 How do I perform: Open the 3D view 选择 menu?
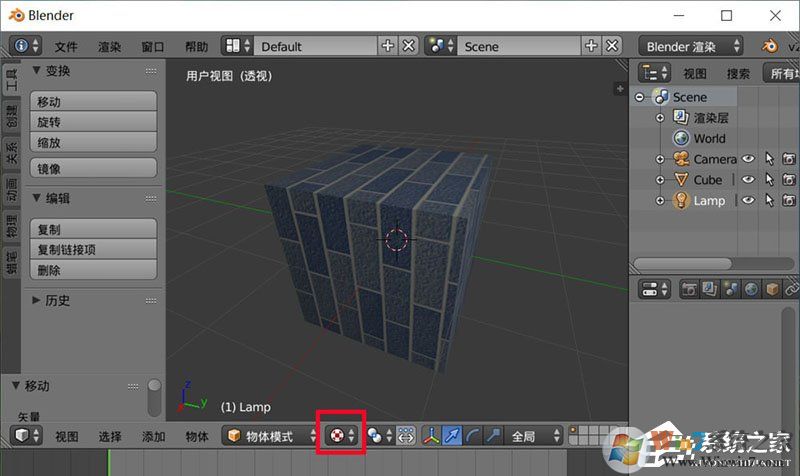110,437
